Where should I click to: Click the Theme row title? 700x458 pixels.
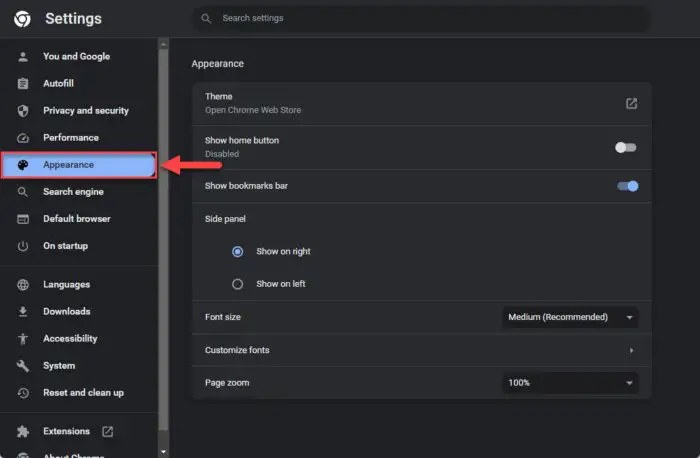pyautogui.click(x=218, y=96)
